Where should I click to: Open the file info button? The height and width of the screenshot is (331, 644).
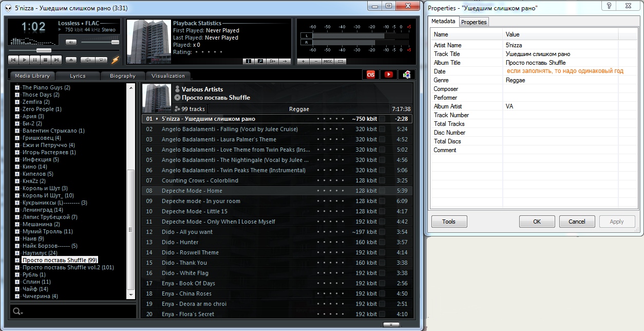249,61
